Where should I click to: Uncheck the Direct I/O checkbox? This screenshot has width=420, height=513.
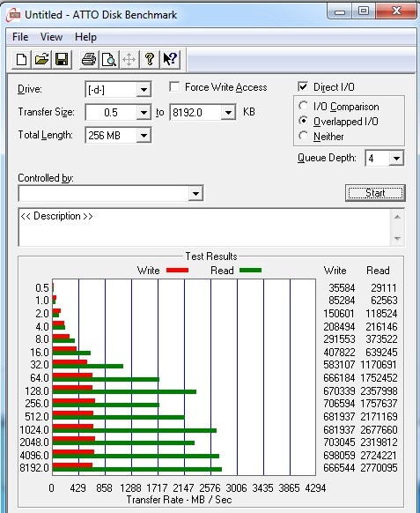pos(303,86)
